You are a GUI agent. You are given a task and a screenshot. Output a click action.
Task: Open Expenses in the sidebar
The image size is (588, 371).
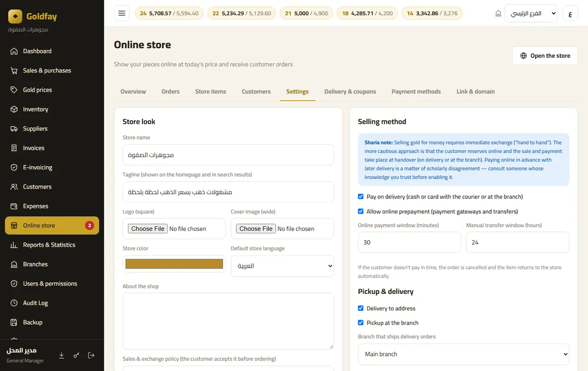pos(52,206)
